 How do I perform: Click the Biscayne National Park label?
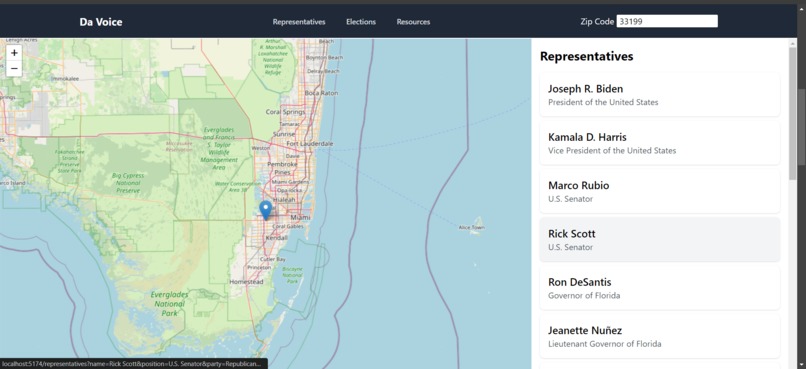click(292, 275)
